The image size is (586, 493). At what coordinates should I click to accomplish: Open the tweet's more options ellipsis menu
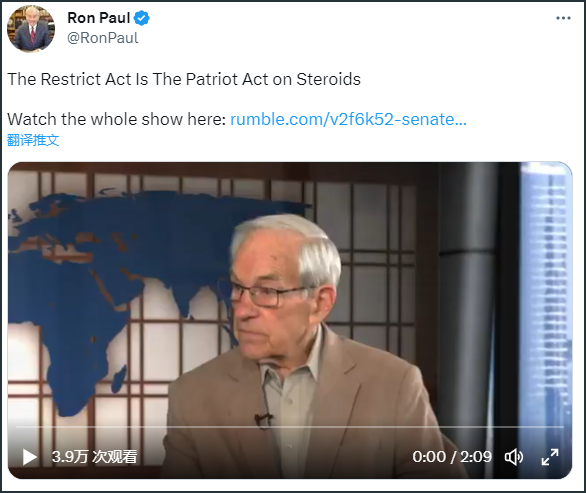563,18
